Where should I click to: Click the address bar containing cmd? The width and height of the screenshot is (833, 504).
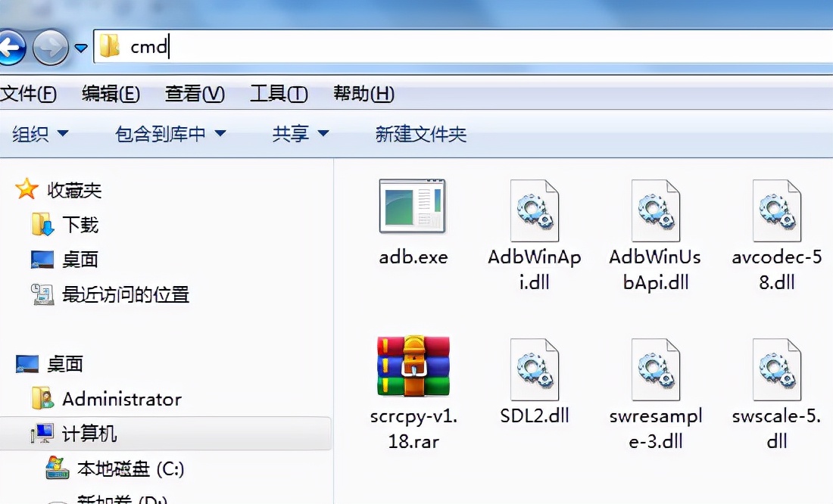pyautogui.click(x=463, y=47)
